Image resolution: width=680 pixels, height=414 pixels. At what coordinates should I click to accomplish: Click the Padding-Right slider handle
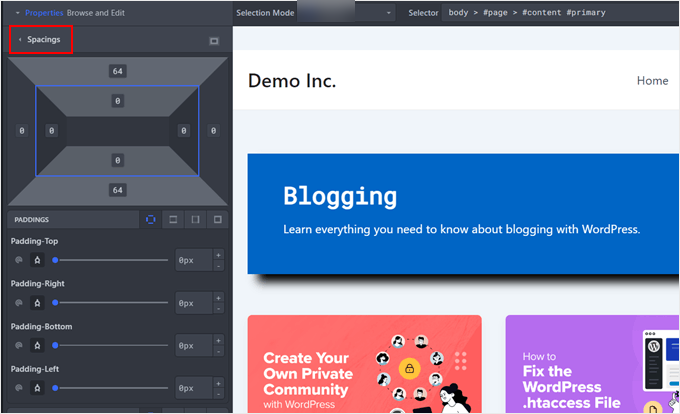55,303
